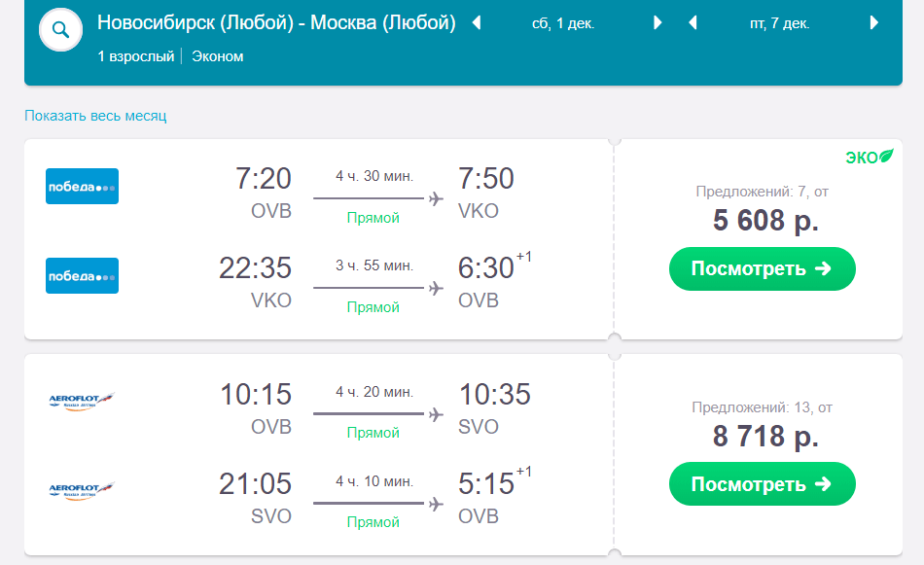Click Посмотреть button for 5 608 р. offer
924x565 pixels.
[762, 268]
